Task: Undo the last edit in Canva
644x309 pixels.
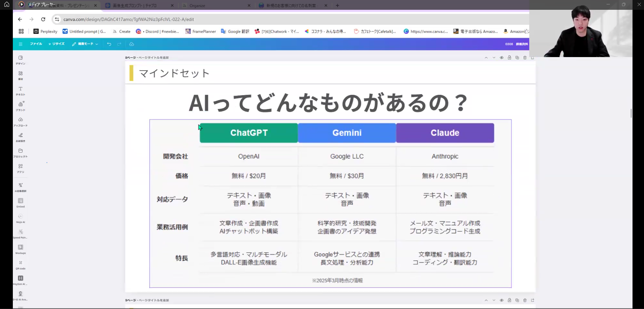Action: pos(109,44)
